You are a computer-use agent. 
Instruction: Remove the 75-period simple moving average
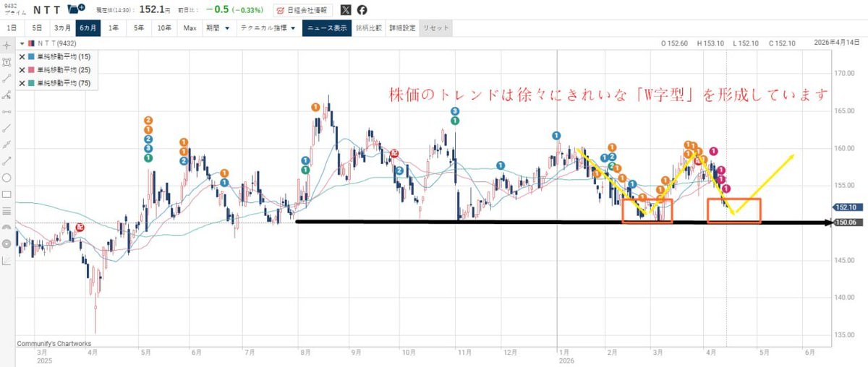tap(22, 83)
